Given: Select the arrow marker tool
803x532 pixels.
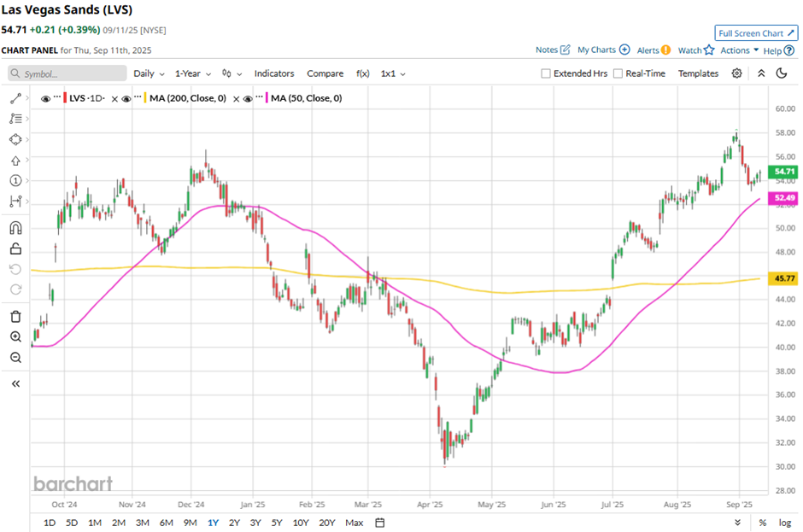Looking at the screenshot, I should pos(15,161).
